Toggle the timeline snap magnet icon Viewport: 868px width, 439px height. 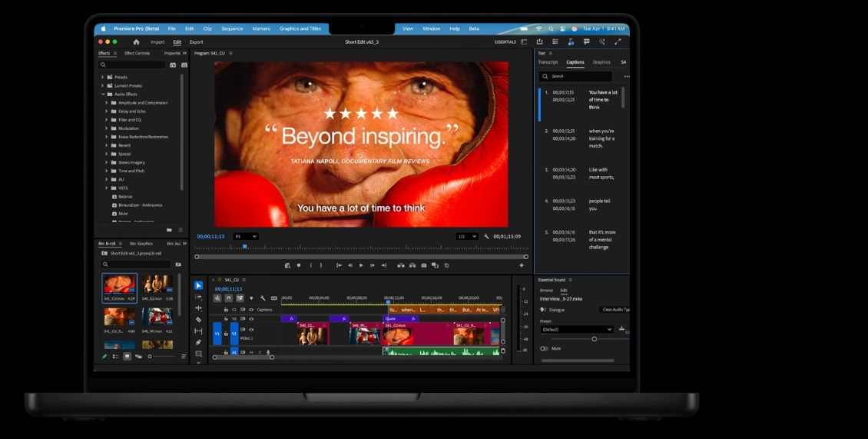tap(229, 298)
